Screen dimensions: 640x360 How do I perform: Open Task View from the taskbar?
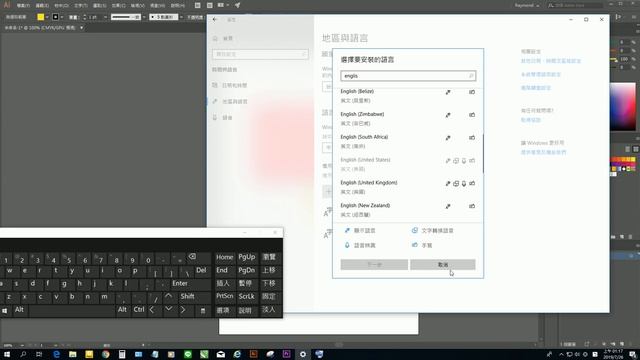coord(39,354)
